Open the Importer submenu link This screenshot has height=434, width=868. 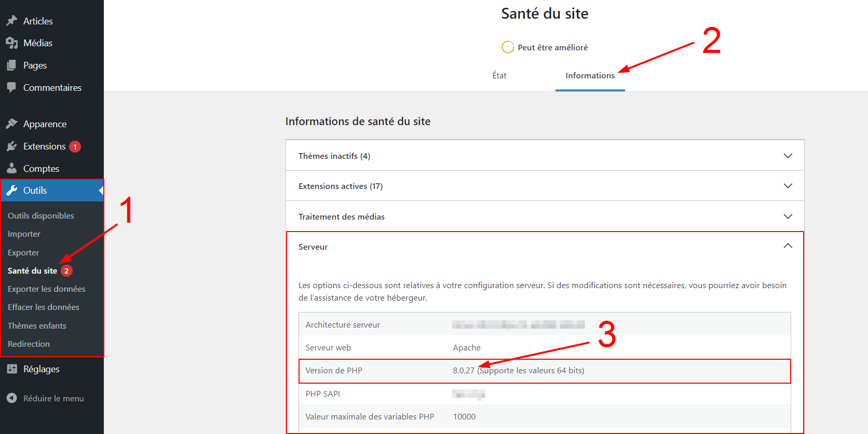tap(24, 234)
